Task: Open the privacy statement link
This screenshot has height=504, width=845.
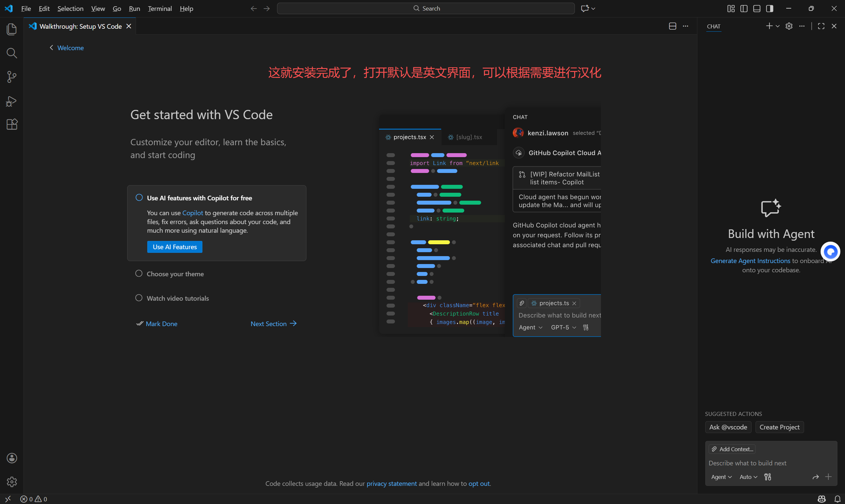Action: click(391, 483)
